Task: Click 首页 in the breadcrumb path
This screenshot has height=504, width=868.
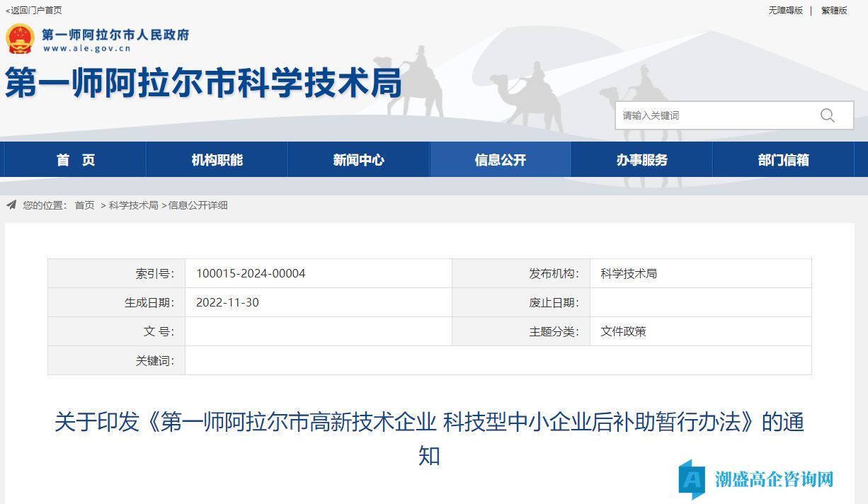Action: [x=84, y=205]
